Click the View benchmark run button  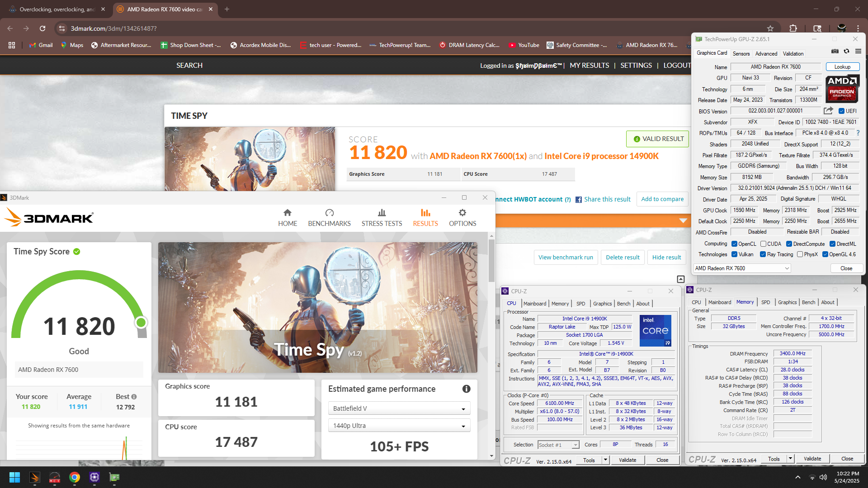point(566,258)
